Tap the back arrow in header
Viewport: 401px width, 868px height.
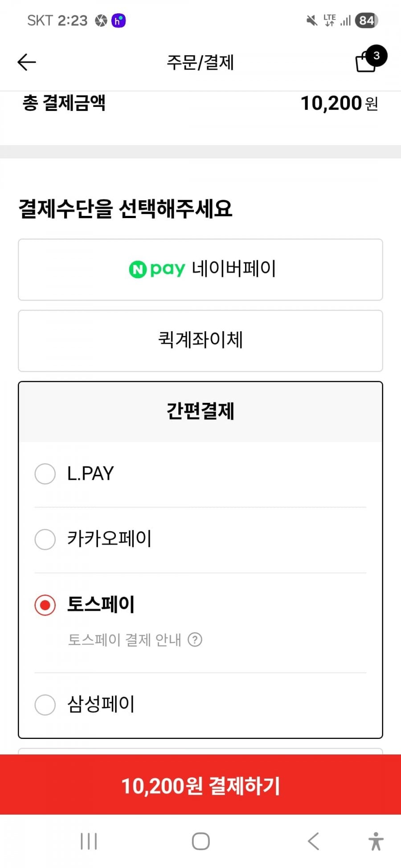[26, 62]
